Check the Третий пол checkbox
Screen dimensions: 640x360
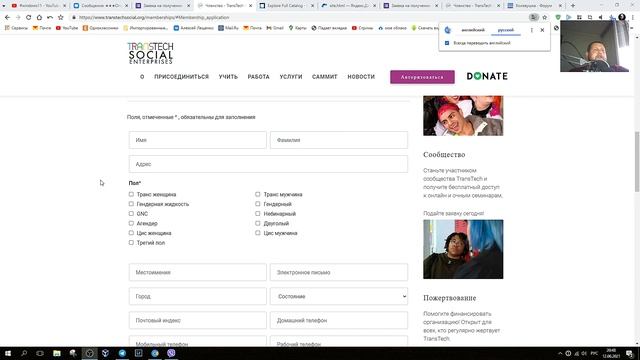click(131, 242)
